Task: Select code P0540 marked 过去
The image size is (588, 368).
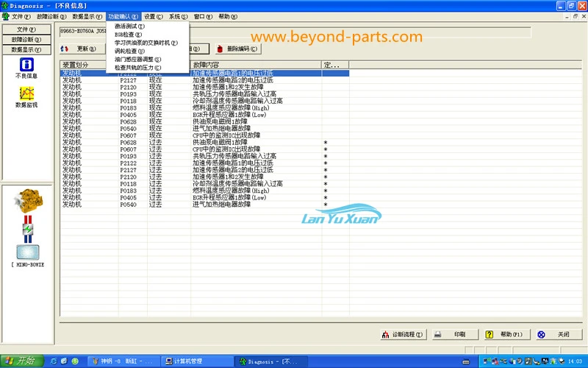Action: tap(128, 205)
